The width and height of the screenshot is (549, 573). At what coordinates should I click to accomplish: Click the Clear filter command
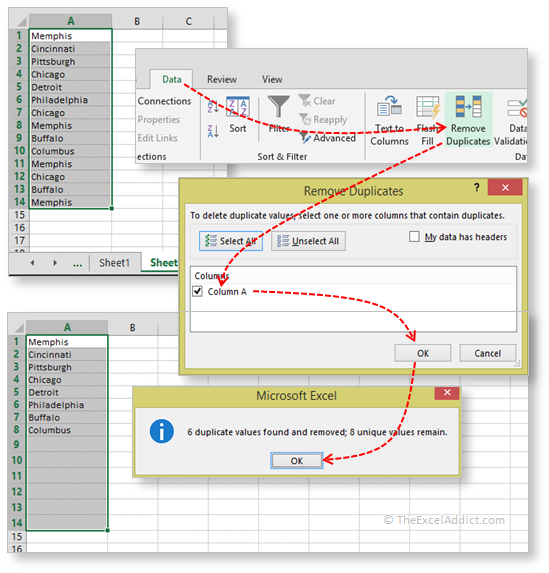tap(317, 100)
